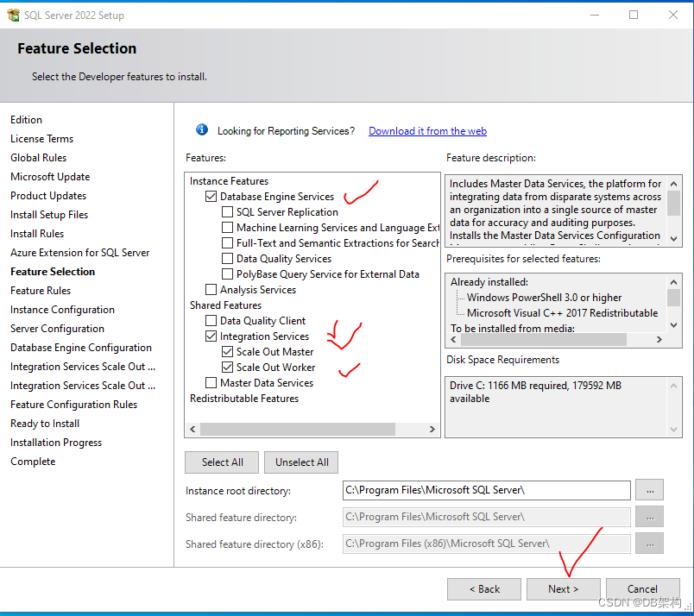Image resolution: width=694 pixels, height=616 pixels.
Task: Click 'Windows PowerShell 3.0 or higher' prerequisite
Action: (545, 298)
